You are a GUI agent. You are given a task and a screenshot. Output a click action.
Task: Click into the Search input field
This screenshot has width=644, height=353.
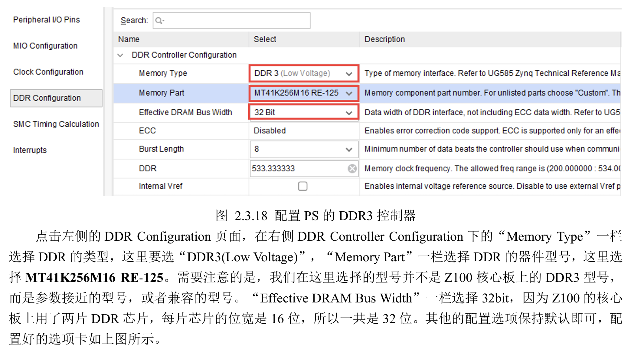[x=231, y=21]
